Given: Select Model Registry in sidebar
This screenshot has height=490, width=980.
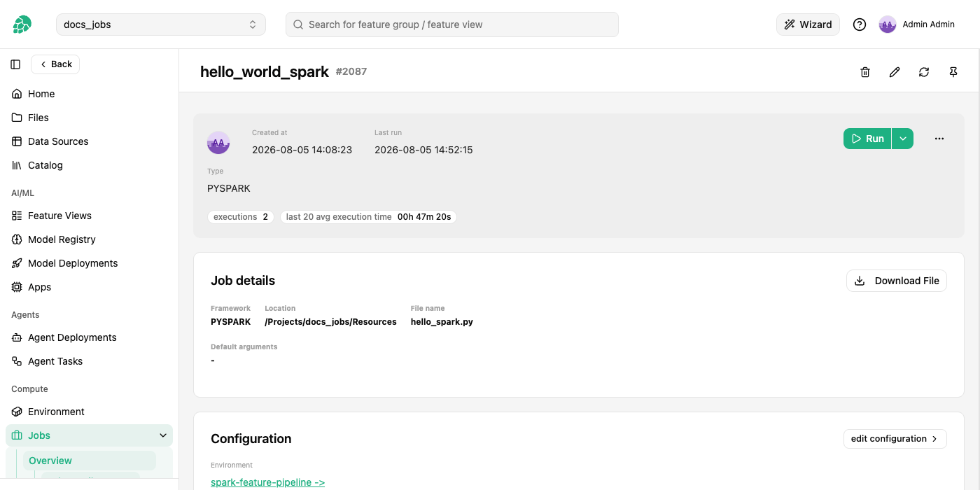Looking at the screenshot, I should pos(62,239).
